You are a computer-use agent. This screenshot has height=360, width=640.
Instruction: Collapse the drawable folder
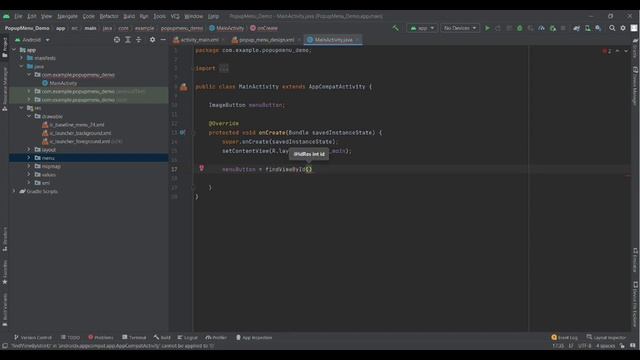tap(29, 116)
